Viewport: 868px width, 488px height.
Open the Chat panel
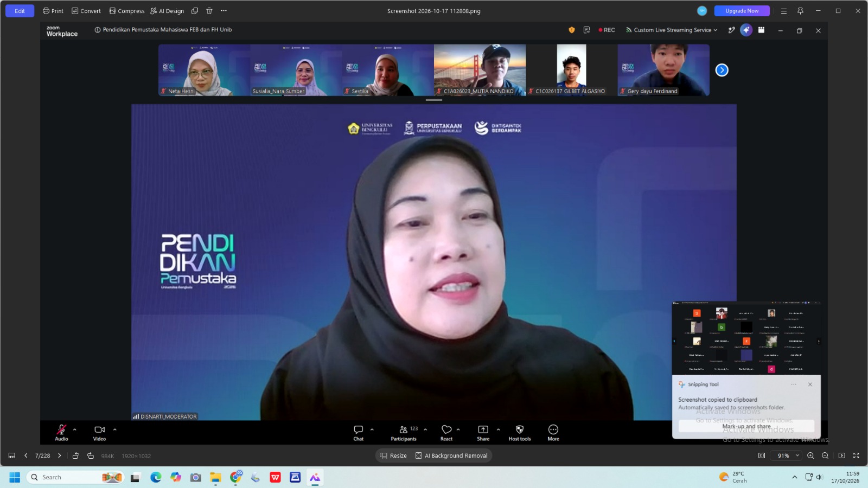point(358,432)
